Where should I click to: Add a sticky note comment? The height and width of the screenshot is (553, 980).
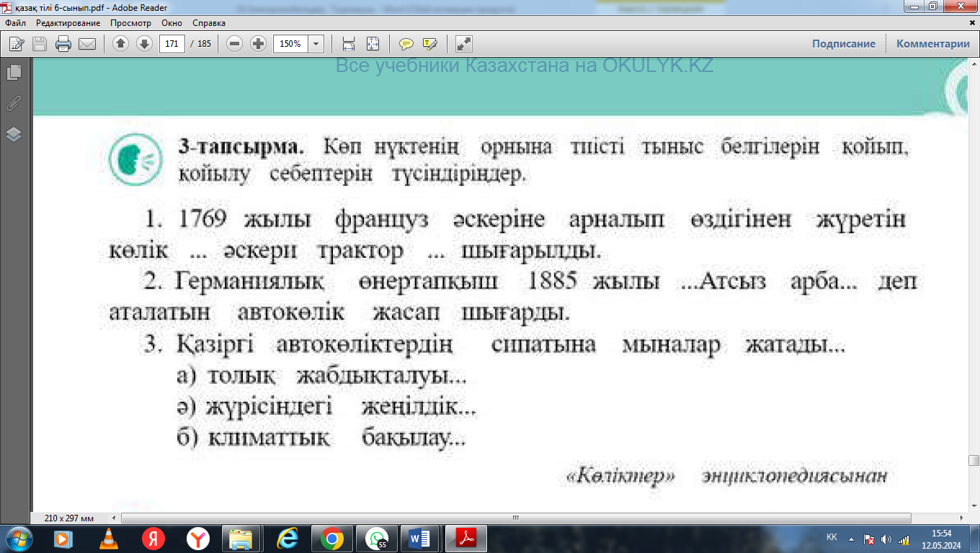tap(406, 44)
